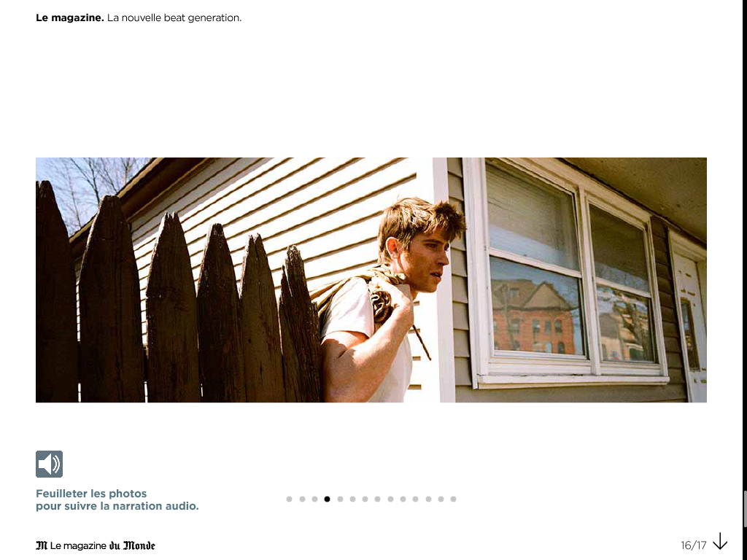Select the third photo pagination dot
The height and width of the screenshot is (560, 747).
pyautogui.click(x=314, y=499)
